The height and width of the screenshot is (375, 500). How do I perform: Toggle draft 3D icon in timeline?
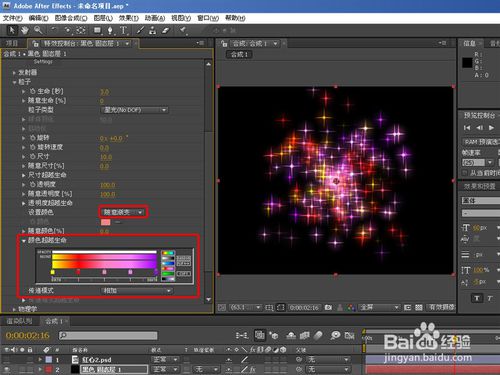point(274,335)
